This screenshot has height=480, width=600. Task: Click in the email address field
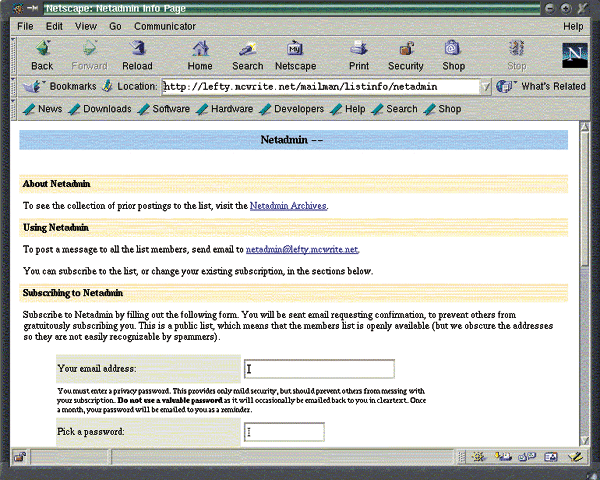[x=319, y=369]
